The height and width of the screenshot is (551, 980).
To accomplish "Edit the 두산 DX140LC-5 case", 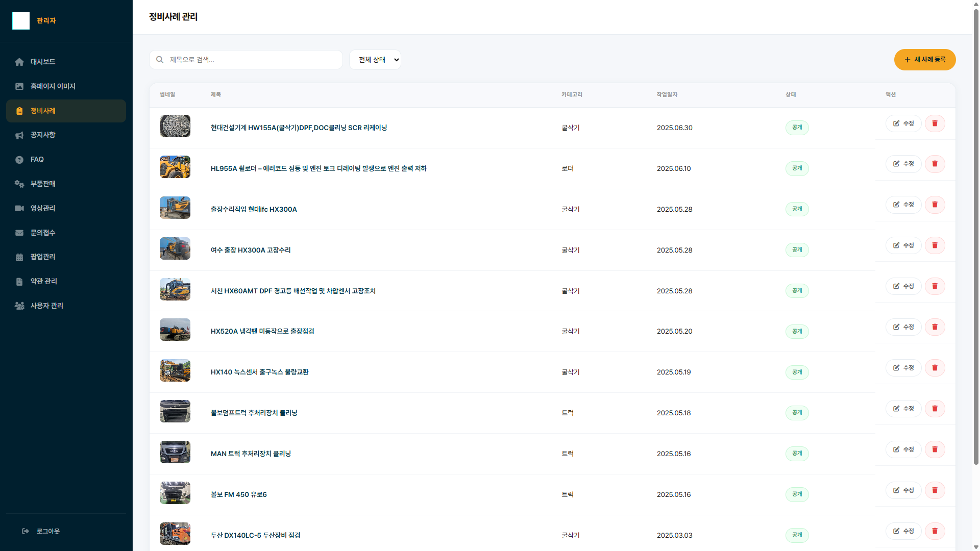I will point(903,531).
